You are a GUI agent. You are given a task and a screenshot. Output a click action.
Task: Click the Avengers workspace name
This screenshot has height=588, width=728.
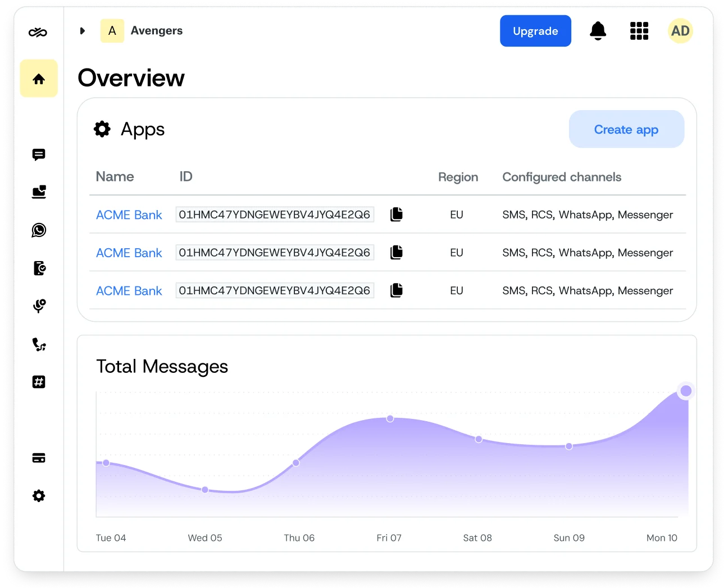coord(157,31)
